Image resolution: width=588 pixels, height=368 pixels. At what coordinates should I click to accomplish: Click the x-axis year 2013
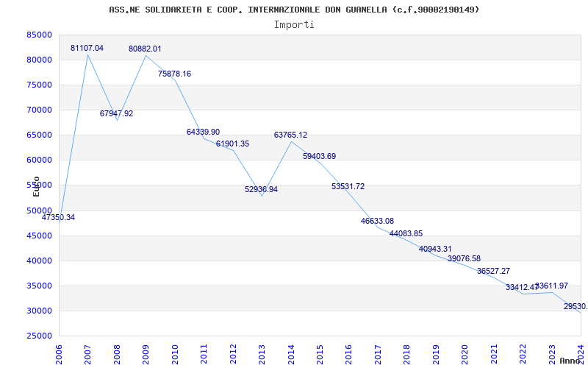pos(262,354)
